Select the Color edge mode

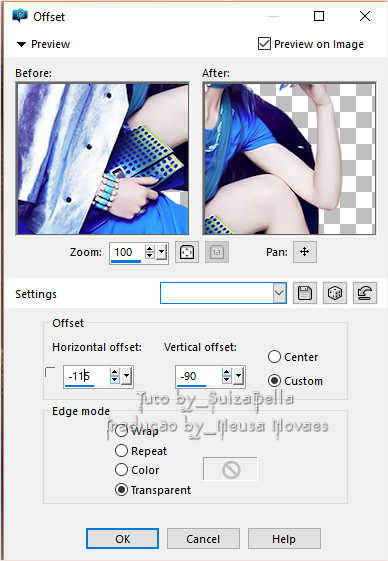pos(121,470)
